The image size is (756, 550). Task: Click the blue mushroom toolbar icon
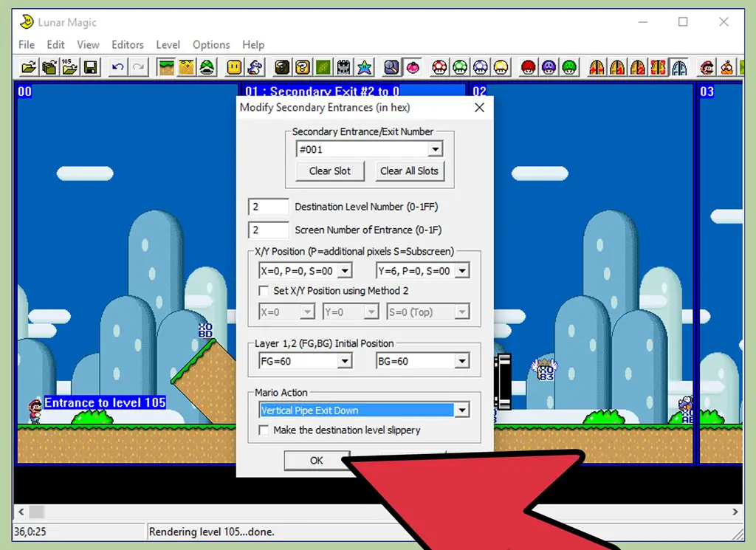[481, 67]
